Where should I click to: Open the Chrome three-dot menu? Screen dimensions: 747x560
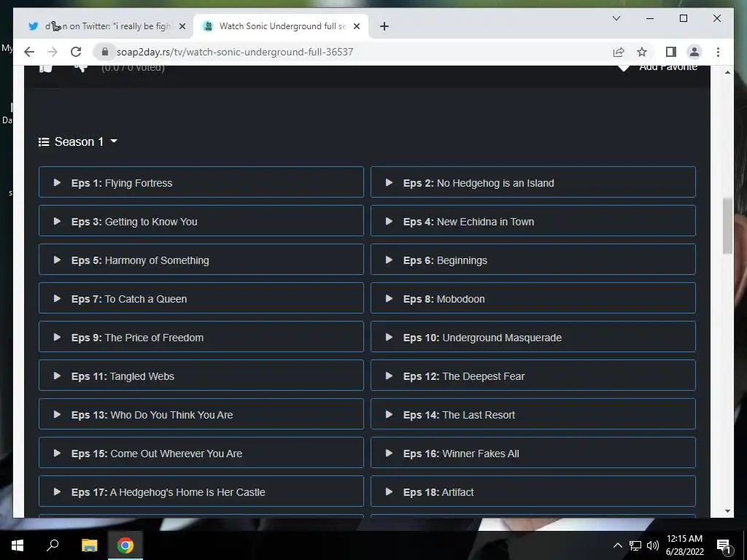[x=718, y=52]
